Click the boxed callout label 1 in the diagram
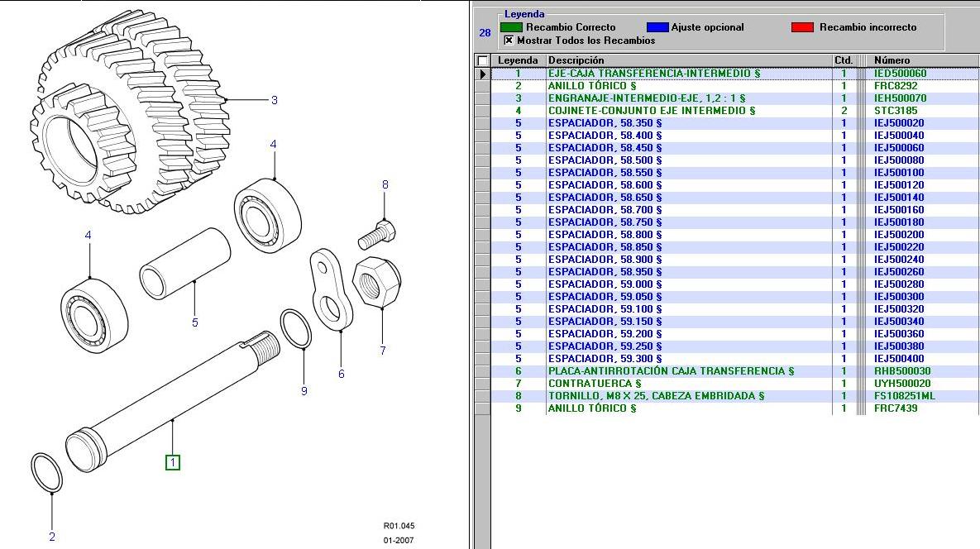This screenshot has width=980, height=549. click(171, 462)
